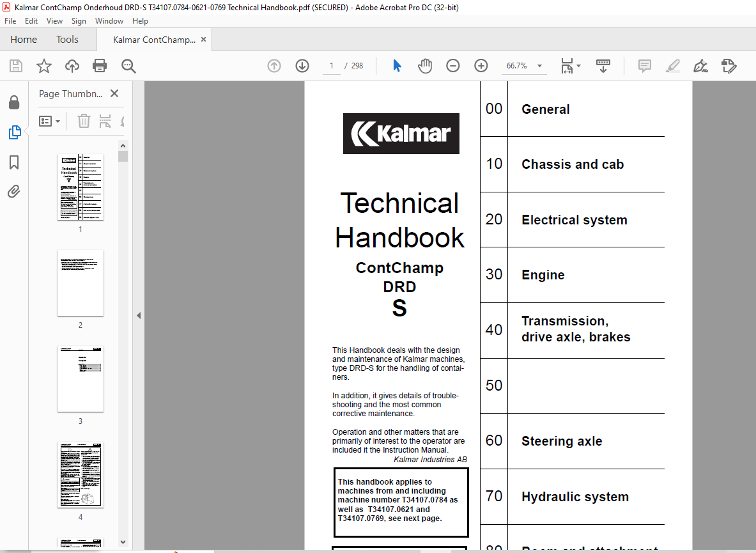Open the fit page options icon

567,66
